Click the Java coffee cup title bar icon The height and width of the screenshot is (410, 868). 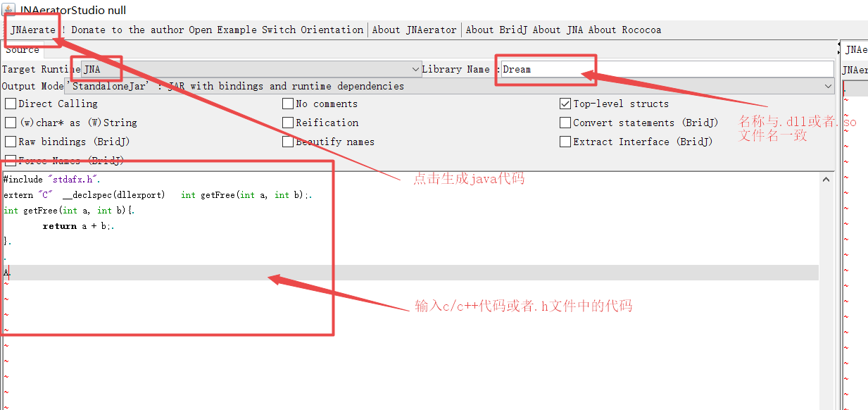[x=7, y=11]
